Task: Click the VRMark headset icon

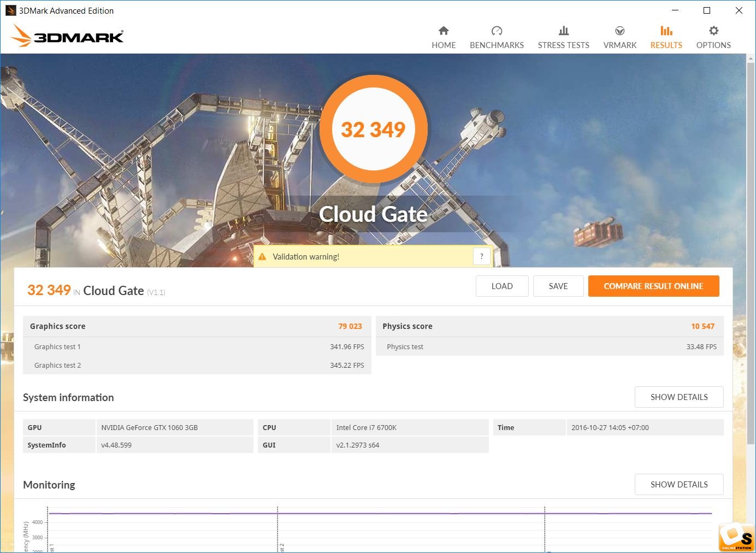Action: [620, 31]
